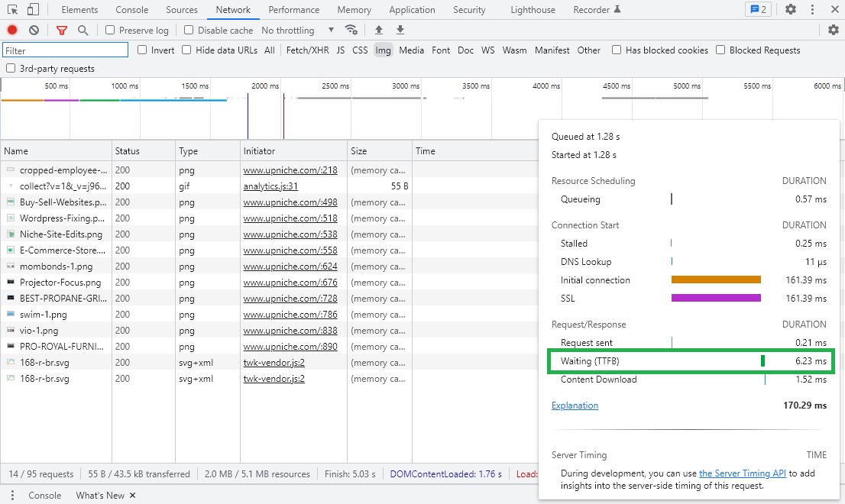
Task: Filter requests by Fetch/XHR
Action: [x=307, y=50]
